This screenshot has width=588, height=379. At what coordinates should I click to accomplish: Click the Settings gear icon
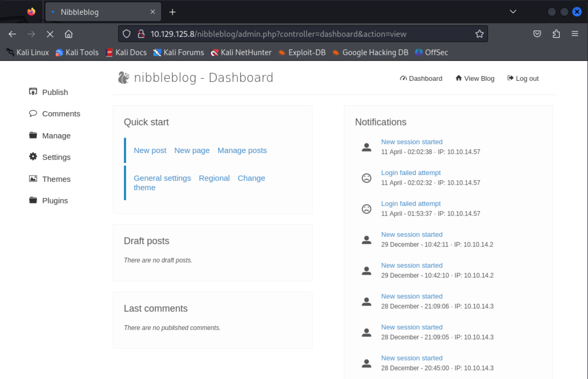pos(33,157)
